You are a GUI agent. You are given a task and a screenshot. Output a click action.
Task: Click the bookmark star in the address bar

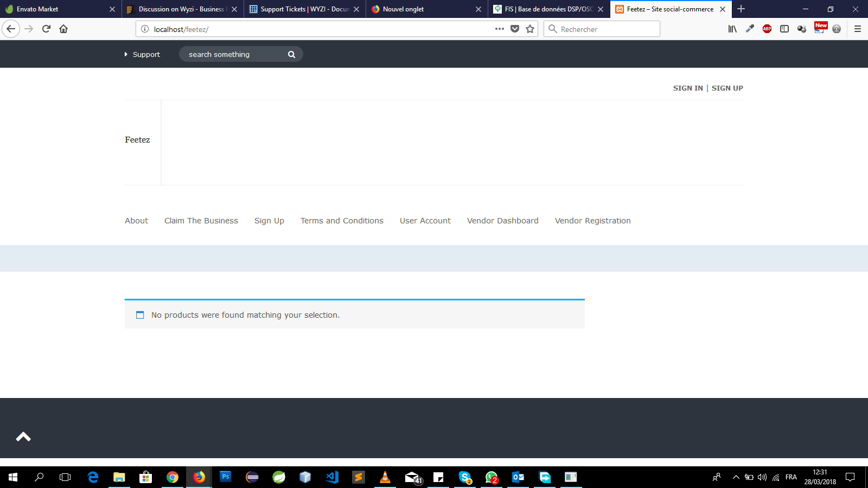click(529, 29)
